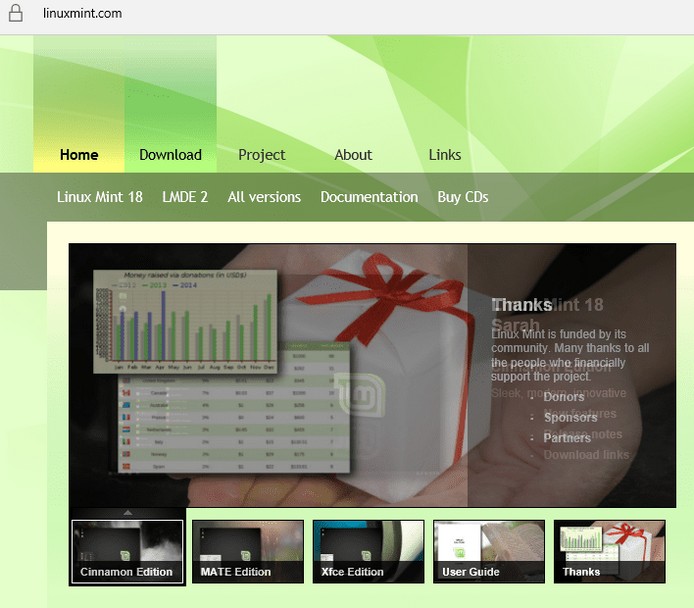Screen dimensions: 694x608
Task: Select the Thanks slide thumbnail
Action: click(609, 551)
